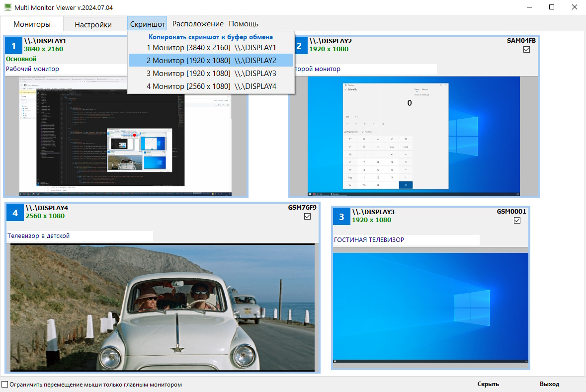Viewport: 586px width, 392px height.
Task: Choose 3 Монитор DISPLAY3 from the menu
Action: (x=211, y=74)
